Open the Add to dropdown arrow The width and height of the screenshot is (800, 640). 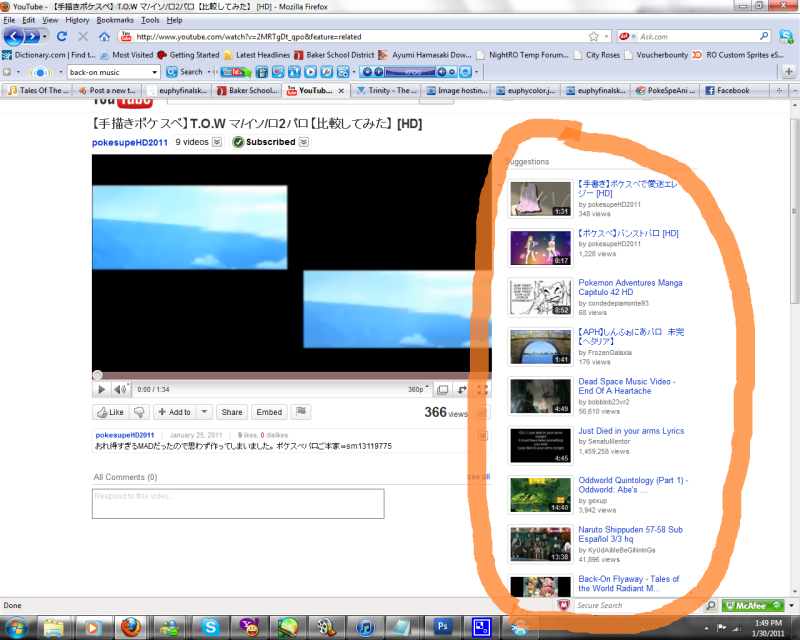click(204, 412)
